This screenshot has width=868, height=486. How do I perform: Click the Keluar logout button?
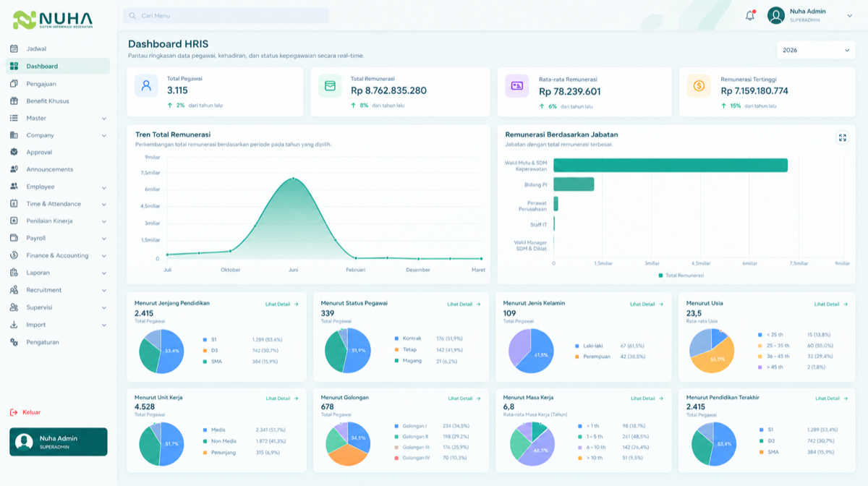coord(25,412)
